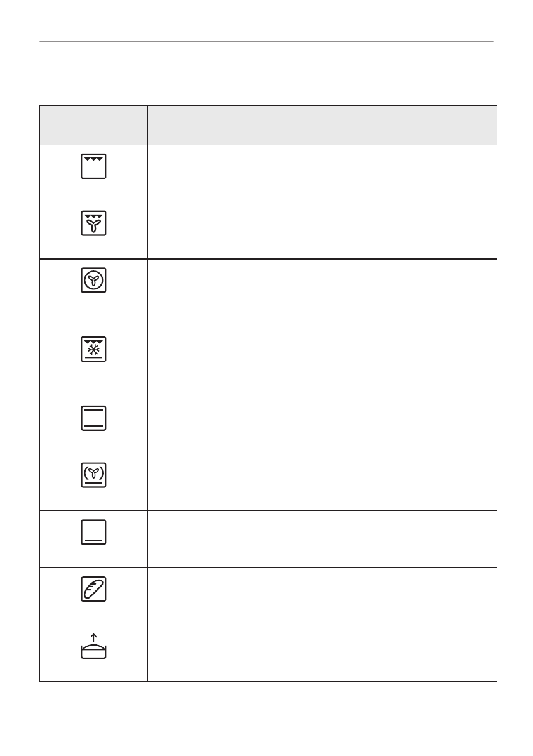Select the turbo grill icon with fan
This screenshot has width=533, height=756.
(93, 224)
